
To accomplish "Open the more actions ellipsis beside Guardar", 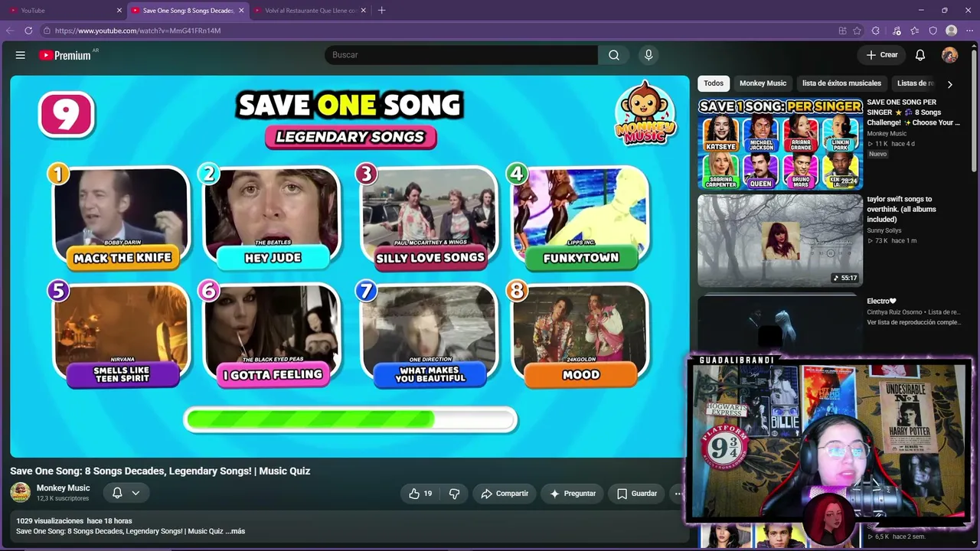I will coord(678,494).
